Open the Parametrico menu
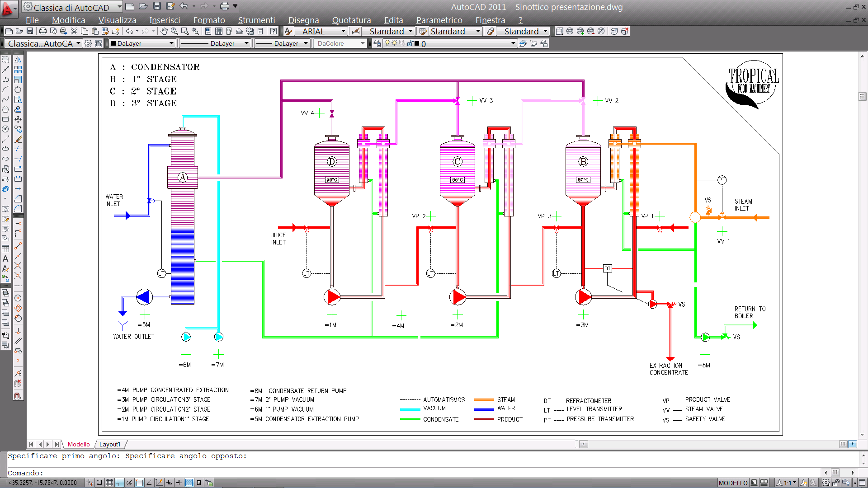This screenshot has height=488, width=868. point(439,20)
